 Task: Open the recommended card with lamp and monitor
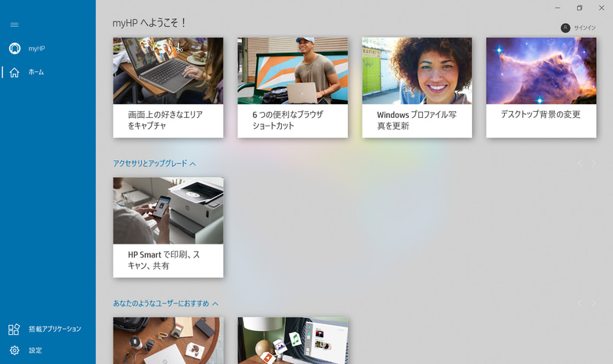[293, 340]
